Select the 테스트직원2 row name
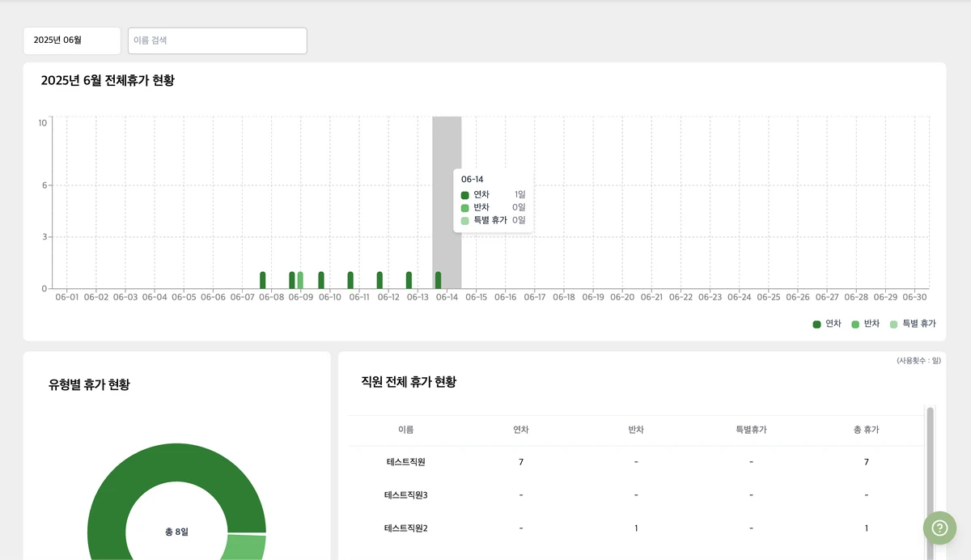 point(405,528)
